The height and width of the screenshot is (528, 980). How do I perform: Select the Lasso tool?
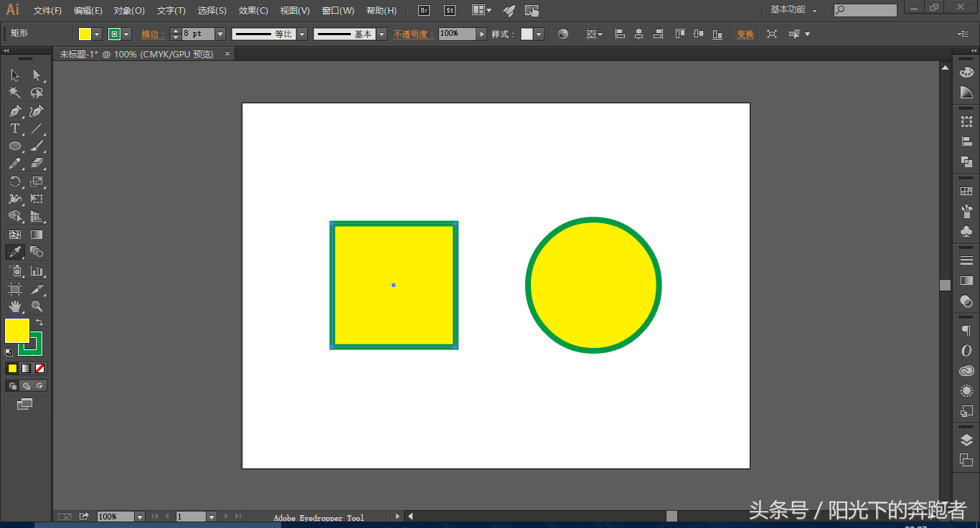[x=37, y=93]
